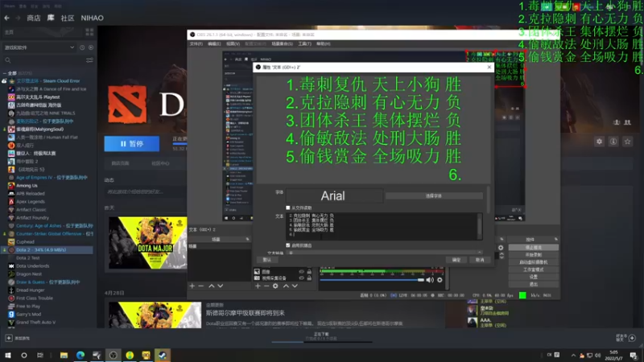Open Steam library advanced filter options
This screenshot has width=644, height=362.
[89, 60]
